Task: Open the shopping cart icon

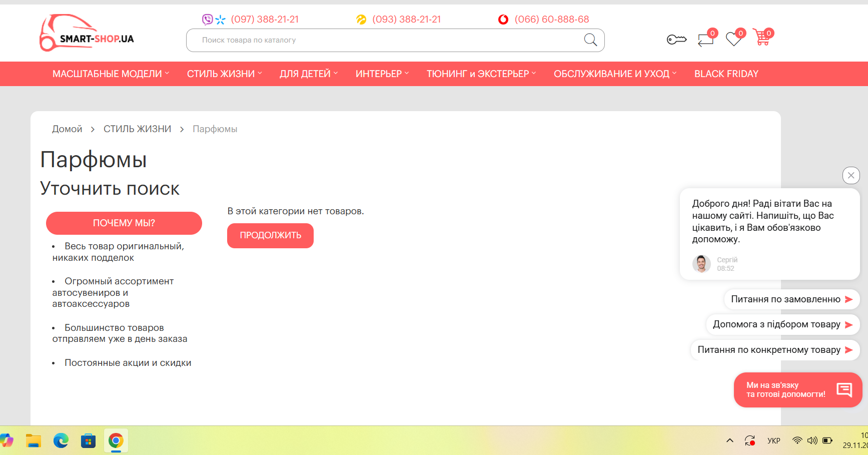Action: [762, 38]
